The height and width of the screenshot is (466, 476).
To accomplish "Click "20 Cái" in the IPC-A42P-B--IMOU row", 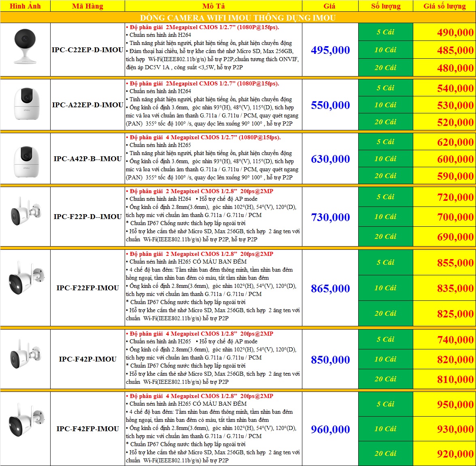I will [385, 175].
